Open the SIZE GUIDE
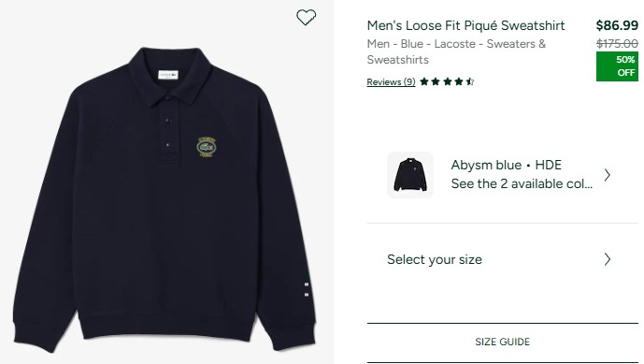Image resolution: width=644 pixels, height=364 pixels. point(502,342)
